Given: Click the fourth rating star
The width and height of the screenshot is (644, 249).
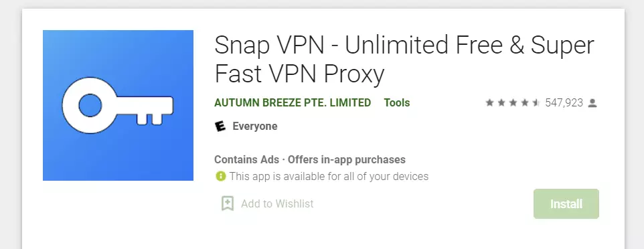Looking at the screenshot, I should [524, 102].
